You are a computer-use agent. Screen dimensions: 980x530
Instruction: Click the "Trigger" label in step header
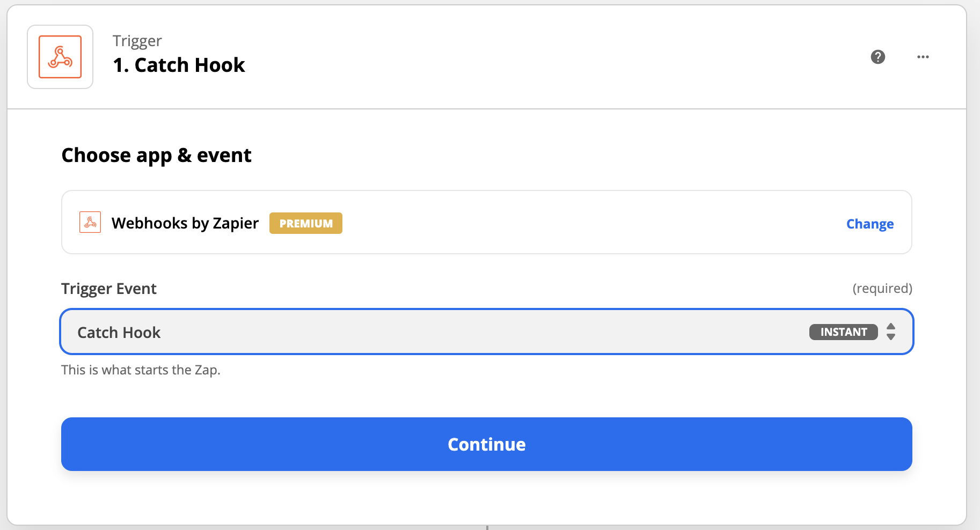[x=137, y=41]
